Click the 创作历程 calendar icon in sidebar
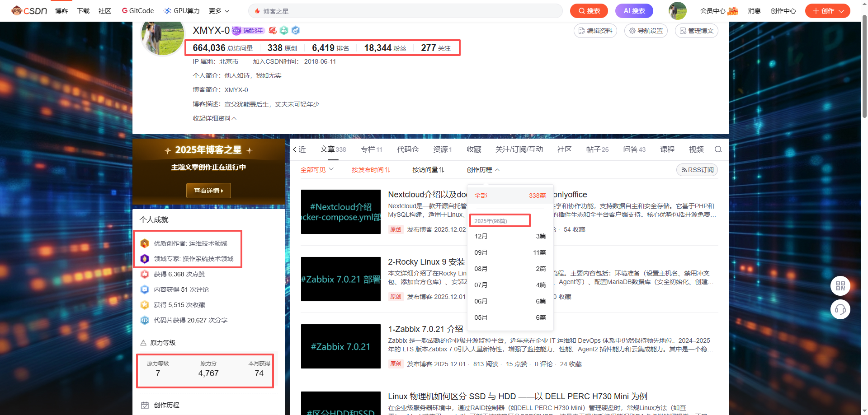The width and height of the screenshot is (868, 415). 145,405
